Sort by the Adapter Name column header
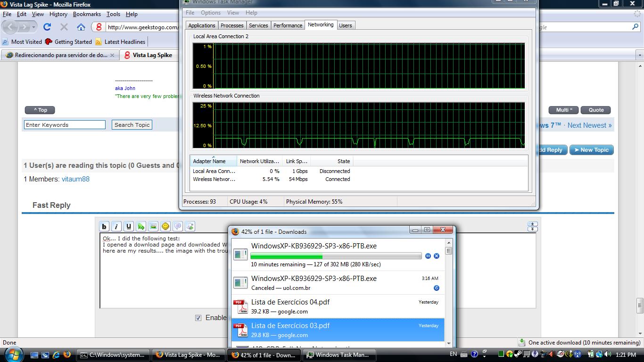Viewport: 644px width, 362px height. pyautogui.click(x=213, y=161)
